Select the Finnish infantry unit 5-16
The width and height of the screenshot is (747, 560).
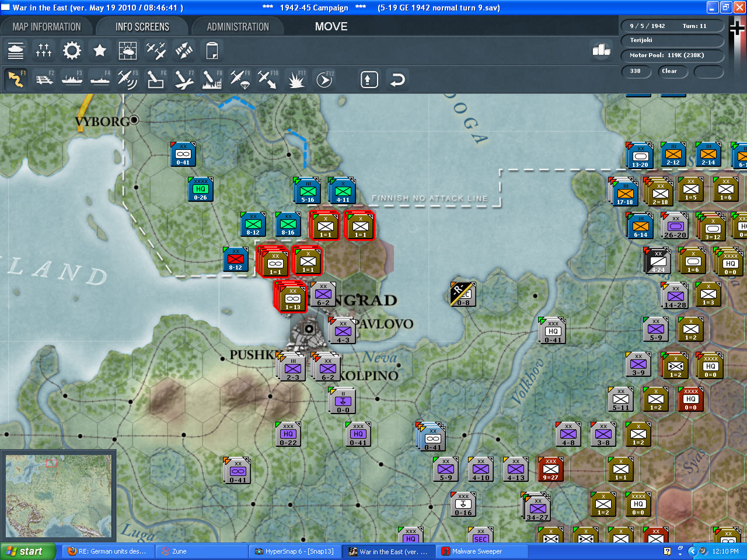307,191
